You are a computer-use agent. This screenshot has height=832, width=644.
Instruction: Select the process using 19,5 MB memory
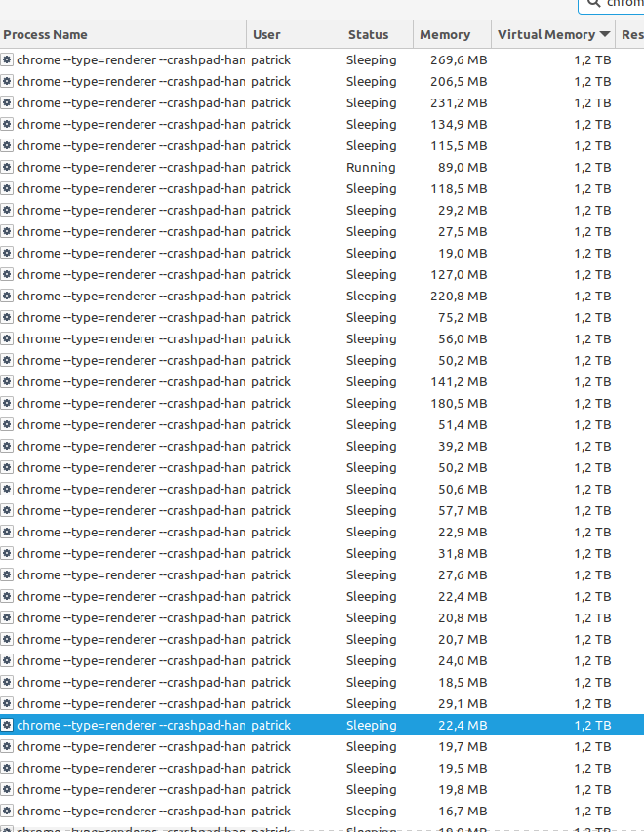[322, 769]
